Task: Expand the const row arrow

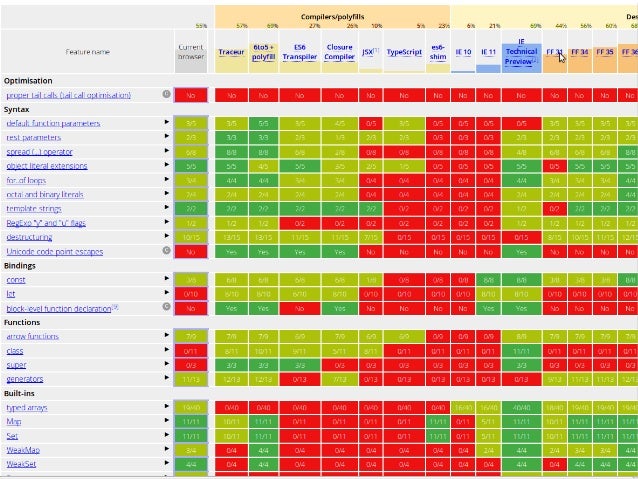Action: coord(166,278)
